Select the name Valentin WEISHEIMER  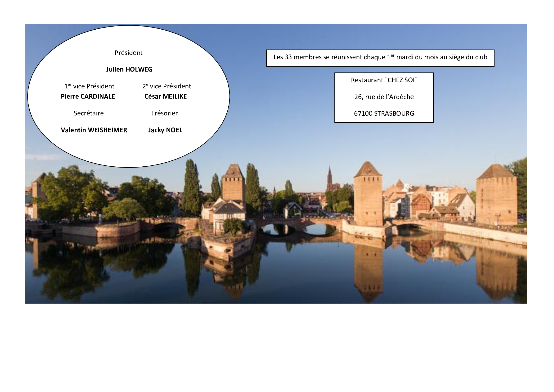coord(94,130)
